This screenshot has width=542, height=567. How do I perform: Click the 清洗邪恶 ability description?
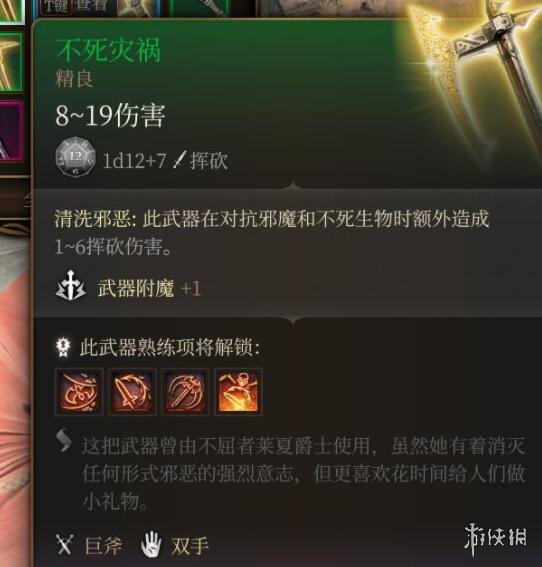pos(272,234)
